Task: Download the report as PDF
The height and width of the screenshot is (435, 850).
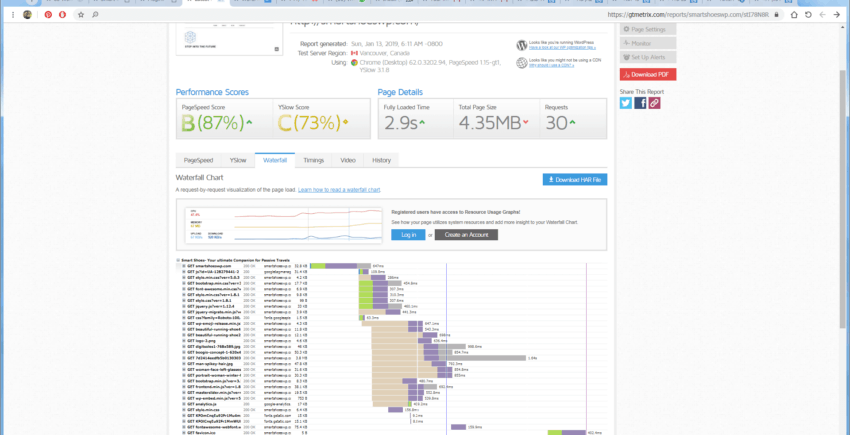Action: click(648, 74)
